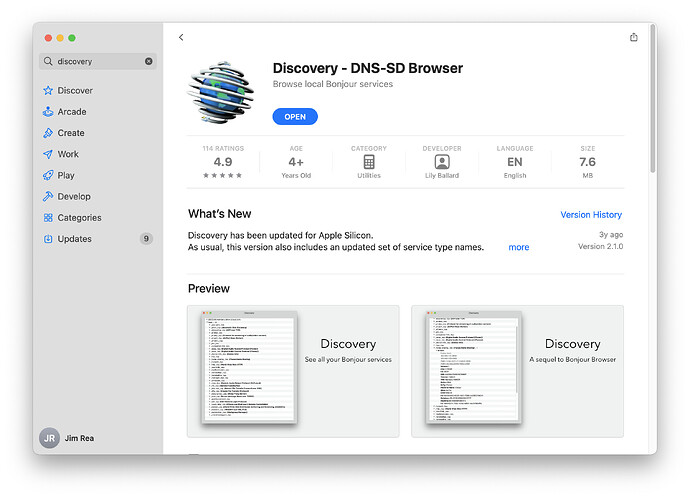
Task: Click the developer Lily Ballard icon
Action: pyautogui.click(x=442, y=162)
